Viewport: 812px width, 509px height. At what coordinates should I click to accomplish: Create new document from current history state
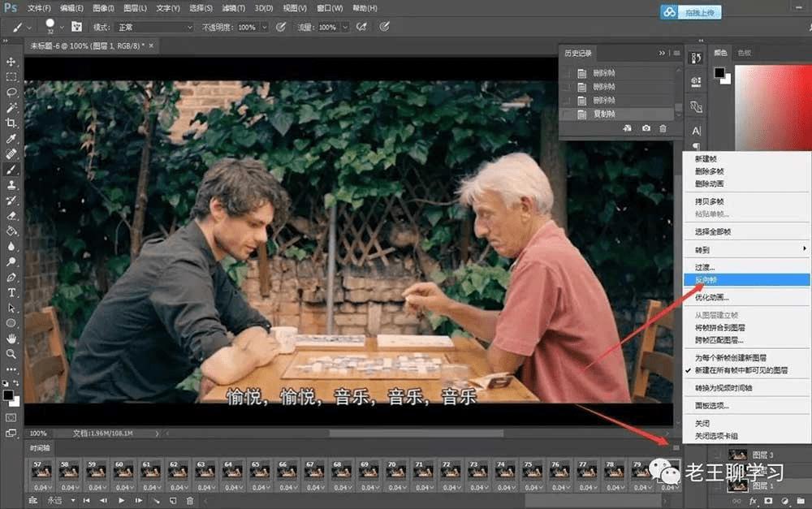(x=627, y=128)
